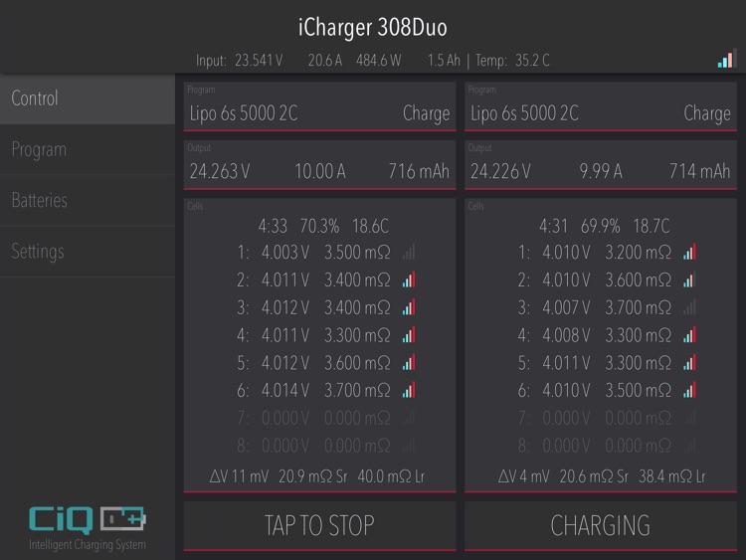Click right channel cell 4 balance bars icon

point(689,335)
